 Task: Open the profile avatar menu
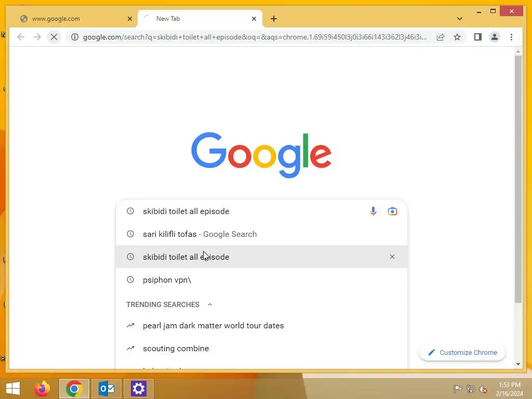point(495,37)
